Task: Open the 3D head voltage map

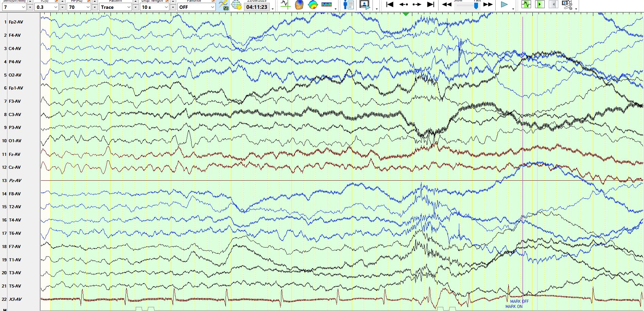Action: point(299,5)
